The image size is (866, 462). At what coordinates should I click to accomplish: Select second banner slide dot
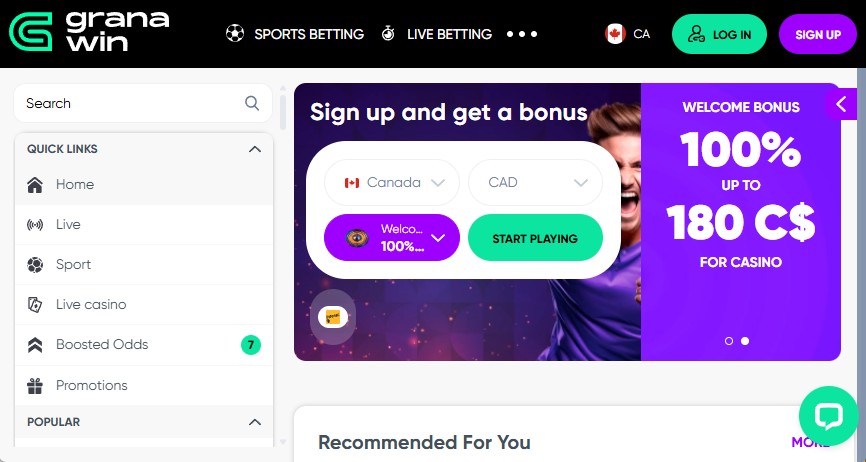[745, 341]
